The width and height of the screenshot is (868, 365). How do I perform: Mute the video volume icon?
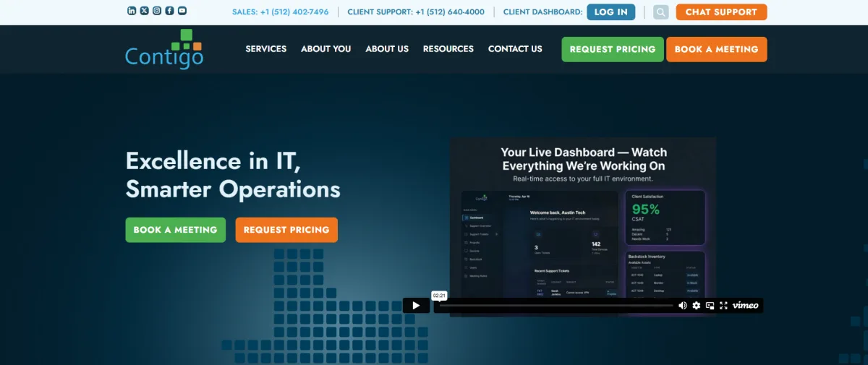(682, 306)
